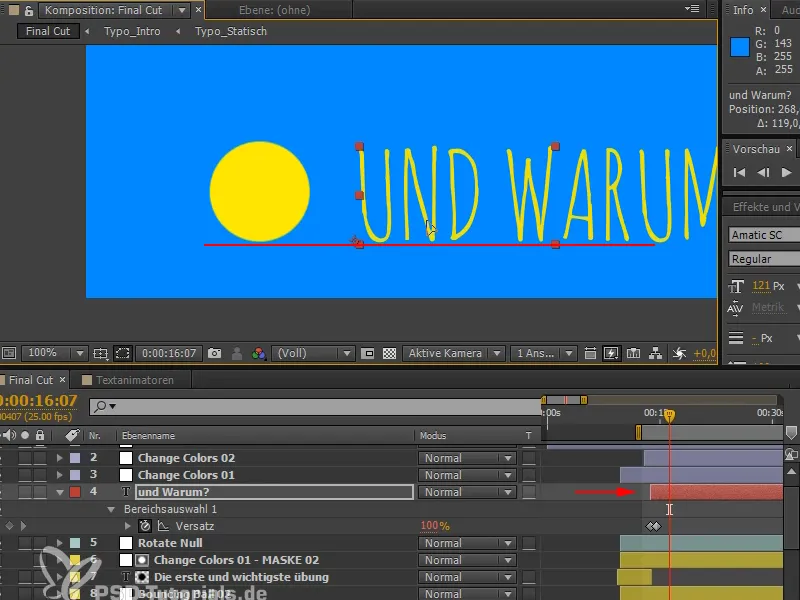This screenshot has width=800, height=600.
Task: Click the lock column header icon
Action: 40,435
